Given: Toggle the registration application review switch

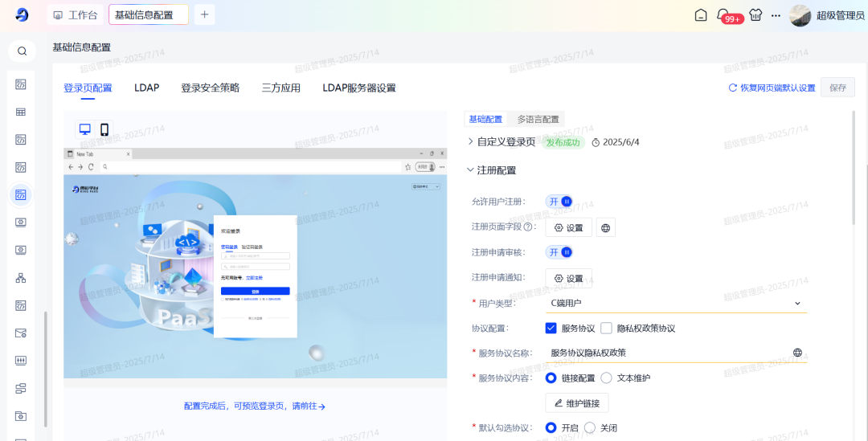Looking at the screenshot, I should pyautogui.click(x=560, y=252).
